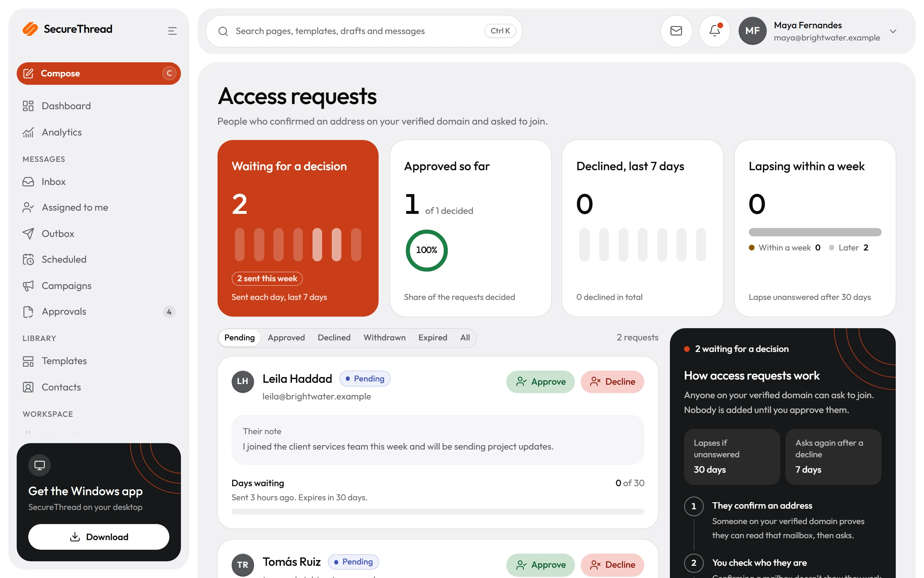924x578 pixels.
Task: Open Campaigns
Action: [x=98, y=285]
